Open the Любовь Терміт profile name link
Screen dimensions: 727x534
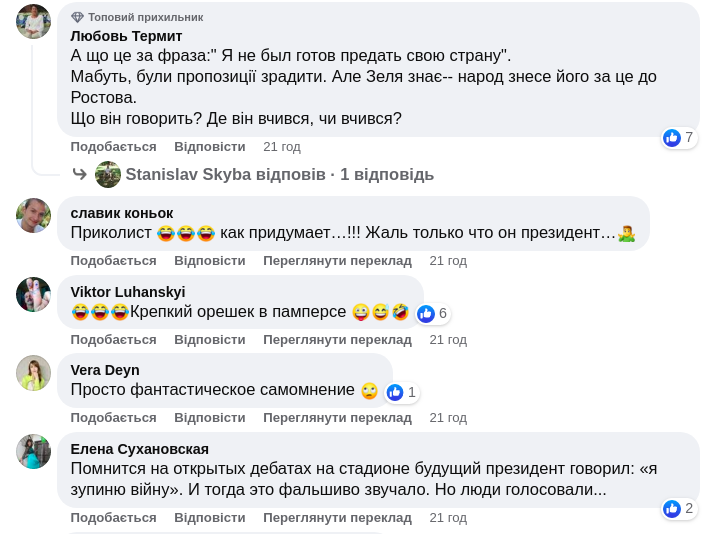click(x=126, y=35)
